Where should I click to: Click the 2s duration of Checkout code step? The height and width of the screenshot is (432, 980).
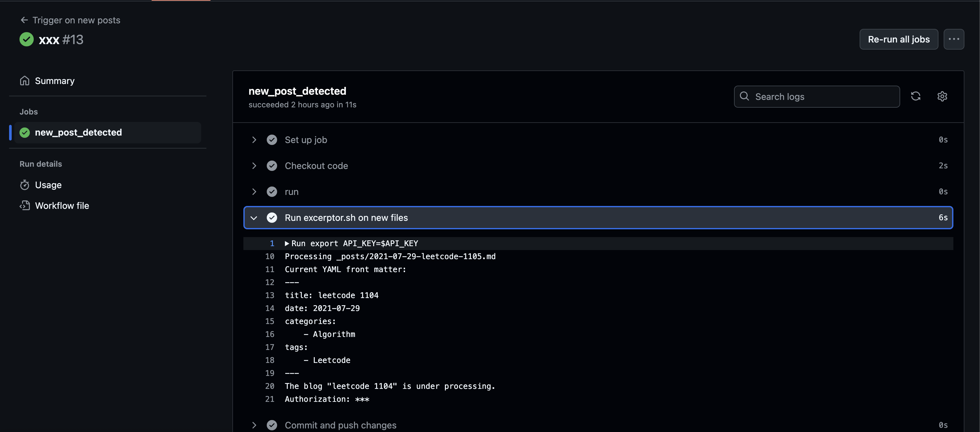click(943, 166)
